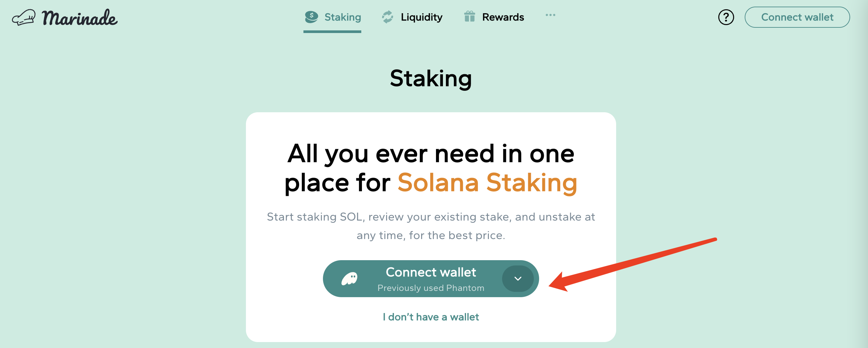This screenshot has width=868, height=348.
Task: Expand the wallet selection chevron dropdown
Action: tap(518, 279)
